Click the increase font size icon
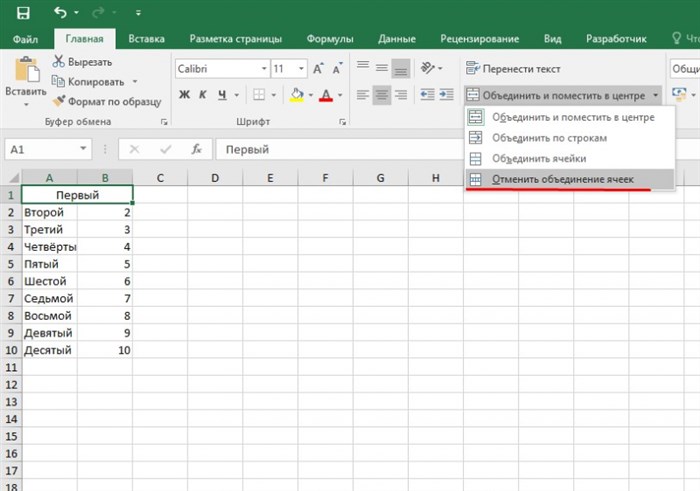The image size is (700, 491). [318, 69]
